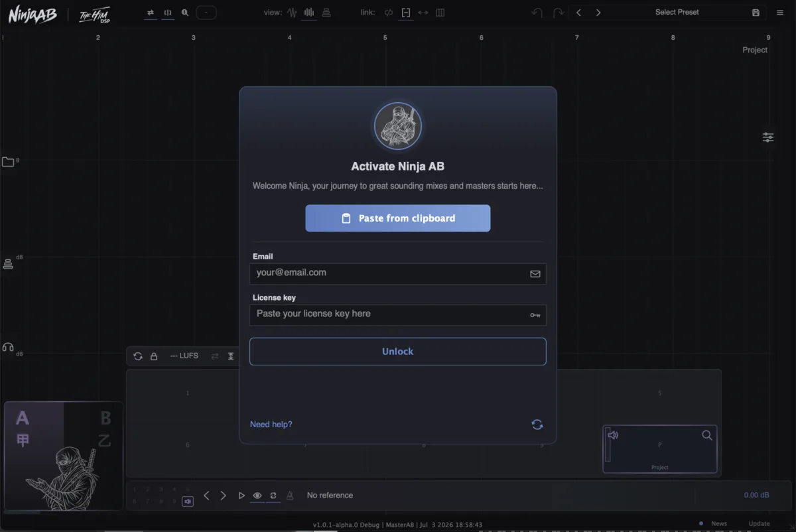Viewport: 796px width, 532px height.
Task: Click the zoom magnifier icon in top toolbar
Action: pyautogui.click(x=185, y=13)
